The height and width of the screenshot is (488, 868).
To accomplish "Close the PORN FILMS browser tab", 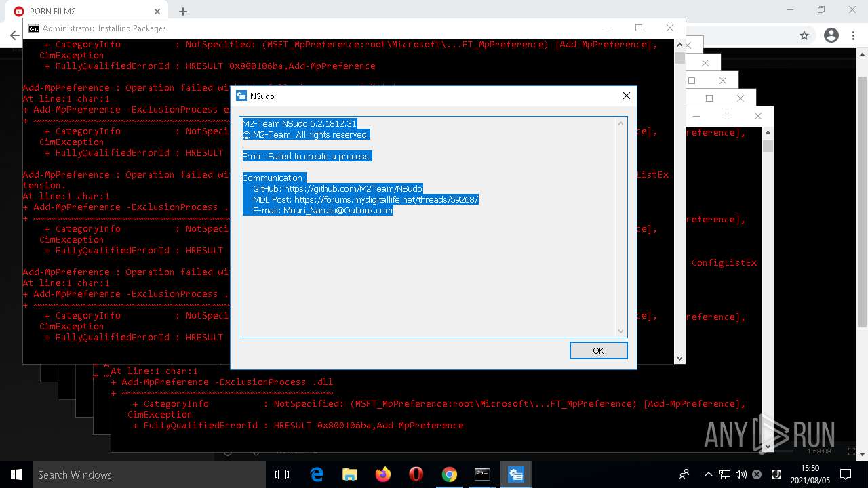I will (x=157, y=12).
